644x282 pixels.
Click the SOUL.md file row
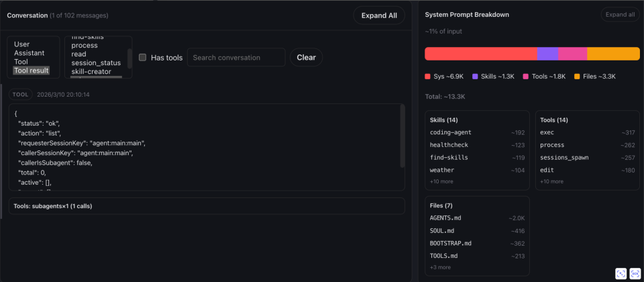[x=477, y=230]
